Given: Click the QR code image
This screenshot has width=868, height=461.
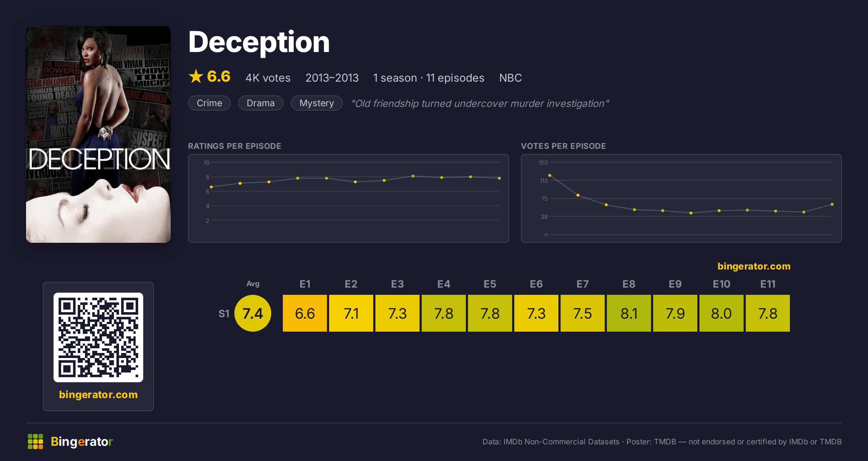Looking at the screenshot, I should (x=98, y=337).
